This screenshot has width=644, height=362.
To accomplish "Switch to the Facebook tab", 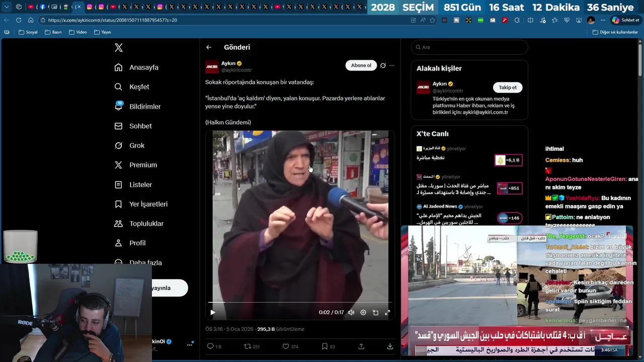I will click(42, 7).
